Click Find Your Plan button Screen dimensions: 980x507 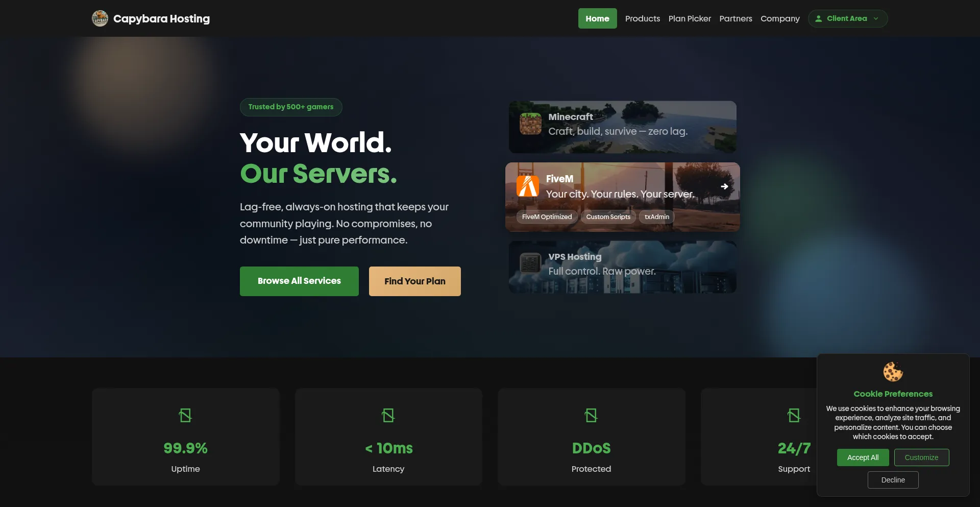(415, 281)
